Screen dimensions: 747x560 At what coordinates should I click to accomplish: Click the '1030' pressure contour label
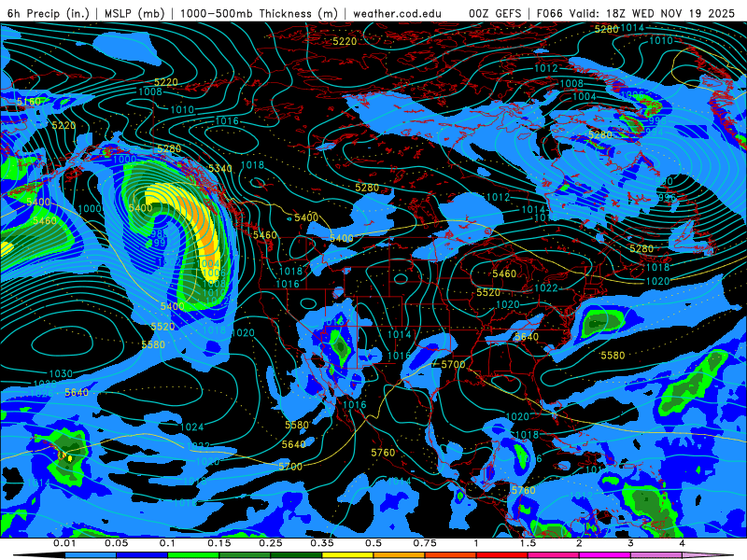pyautogui.click(x=61, y=374)
